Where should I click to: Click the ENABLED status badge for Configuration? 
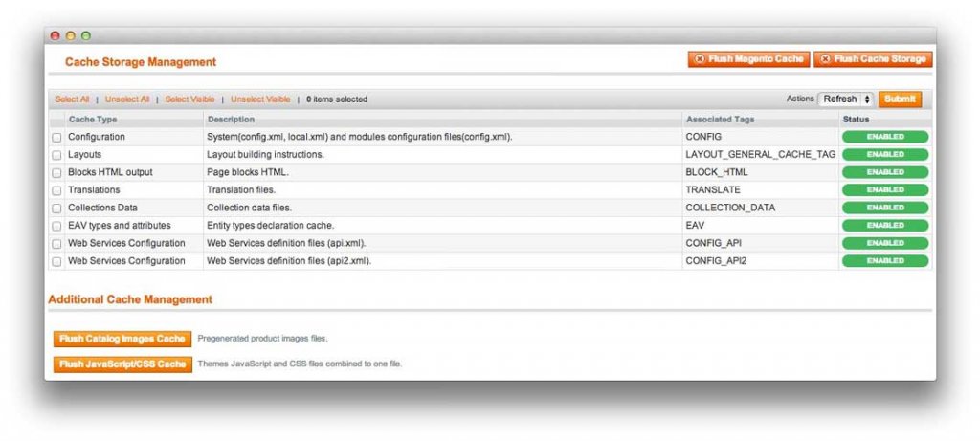[885, 137]
